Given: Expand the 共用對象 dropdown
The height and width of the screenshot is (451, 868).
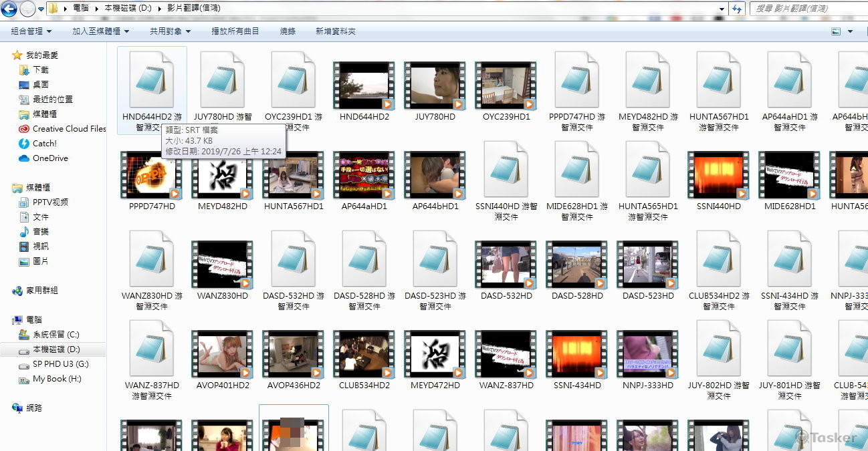Looking at the screenshot, I should (170, 31).
